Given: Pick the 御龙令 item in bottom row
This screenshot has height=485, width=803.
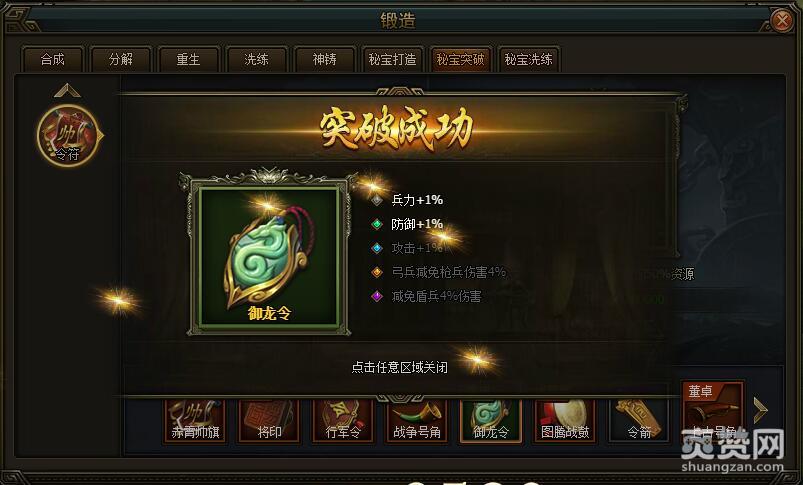Looking at the screenshot, I should tap(491, 421).
